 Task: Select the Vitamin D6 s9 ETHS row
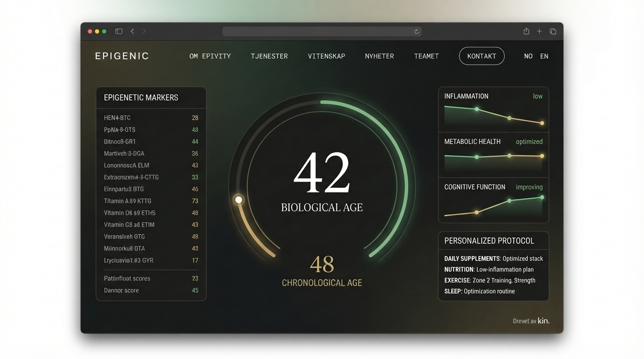pos(151,213)
